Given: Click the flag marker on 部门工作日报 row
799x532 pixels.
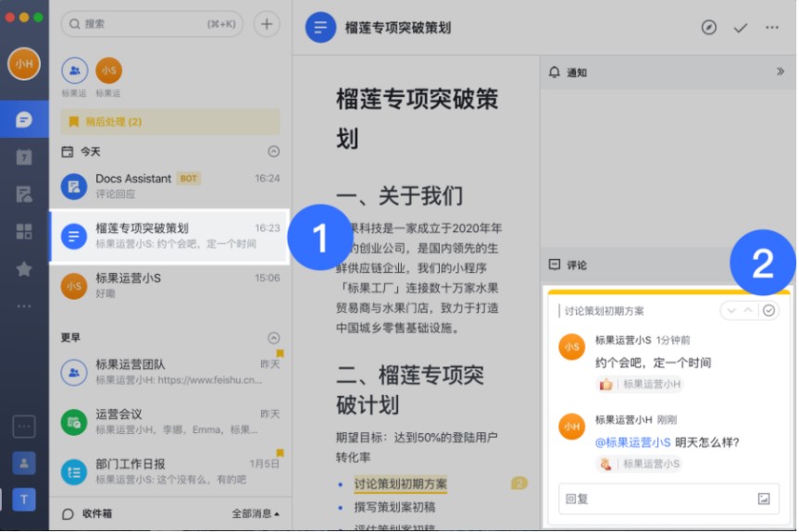Looking at the screenshot, I should (280, 452).
